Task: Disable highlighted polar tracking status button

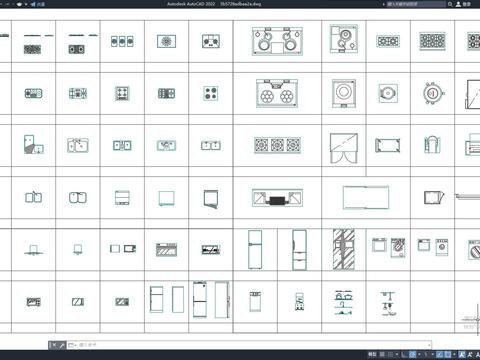Action: [x=412, y=354]
